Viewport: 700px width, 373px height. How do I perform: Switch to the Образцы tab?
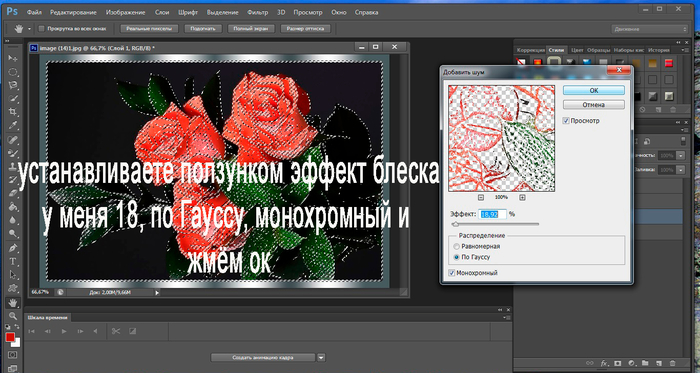[x=598, y=50]
